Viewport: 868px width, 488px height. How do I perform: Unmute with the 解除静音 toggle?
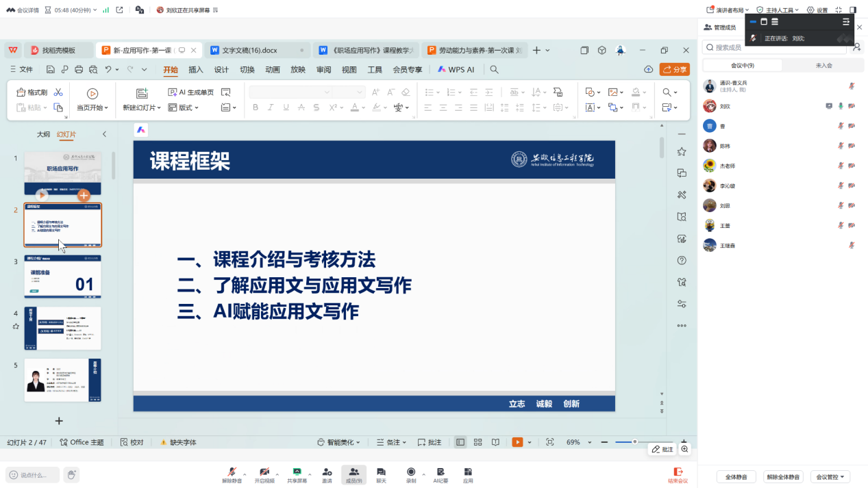[232, 474]
